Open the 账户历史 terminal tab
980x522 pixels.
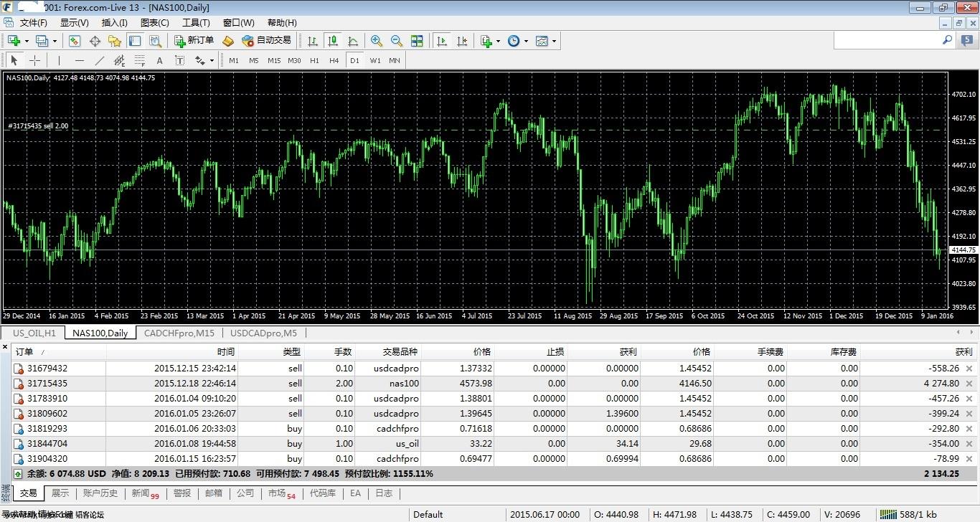(100, 493)
